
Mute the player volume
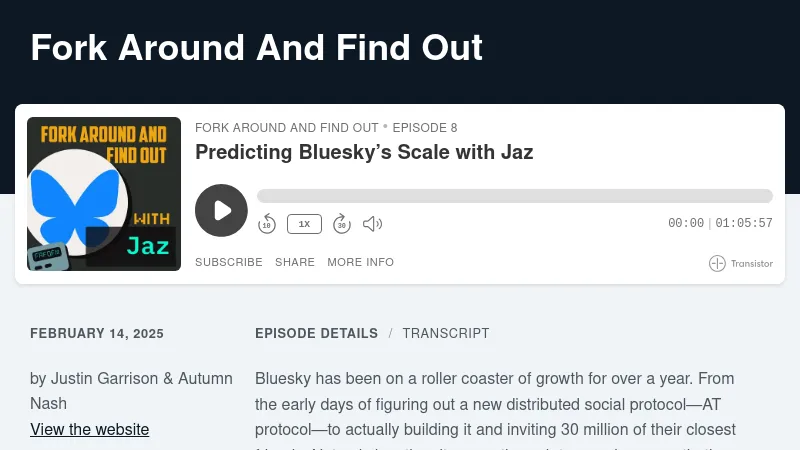(372, 224)
